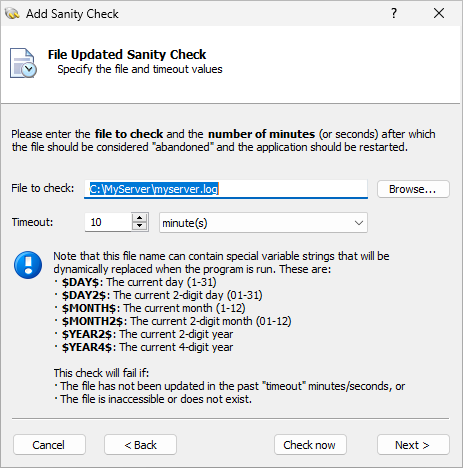
Task: Expand the minute(s) unit dropdown
Action: tap(263, 223)
